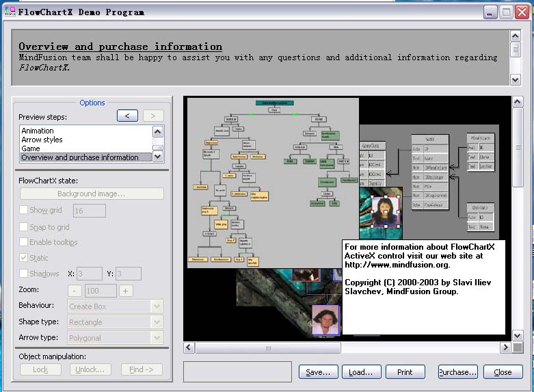The image size is (534, 392).
Task: Click the FlowChartX app icon in title bar
Action: point(10,12)
